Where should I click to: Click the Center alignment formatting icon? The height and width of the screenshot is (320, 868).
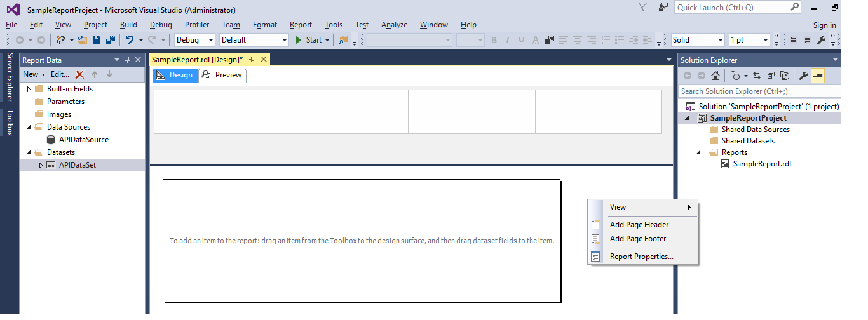pos(578,40)
